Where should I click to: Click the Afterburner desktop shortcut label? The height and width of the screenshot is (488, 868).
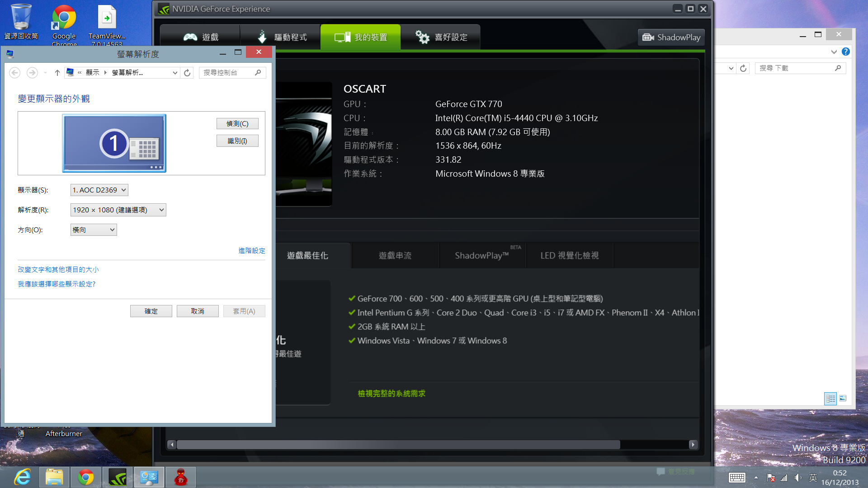pos(64,433)
